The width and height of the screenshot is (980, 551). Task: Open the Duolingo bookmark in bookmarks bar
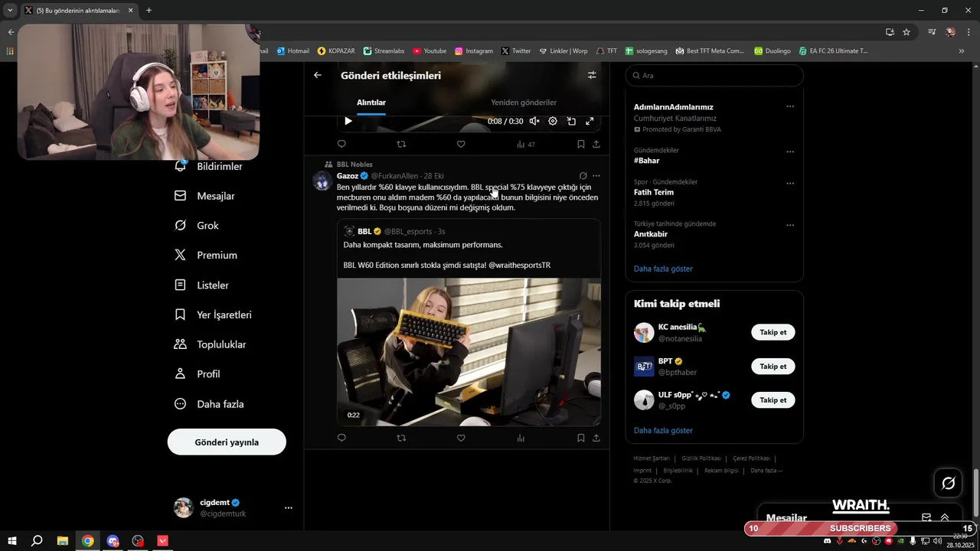(x=773, y=51)
